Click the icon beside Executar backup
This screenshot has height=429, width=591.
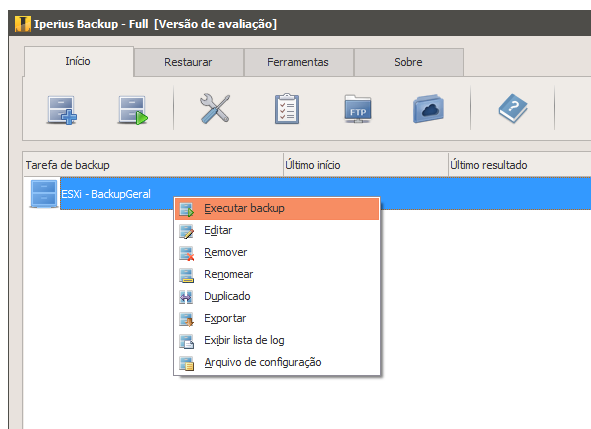(x=187, y=209)
